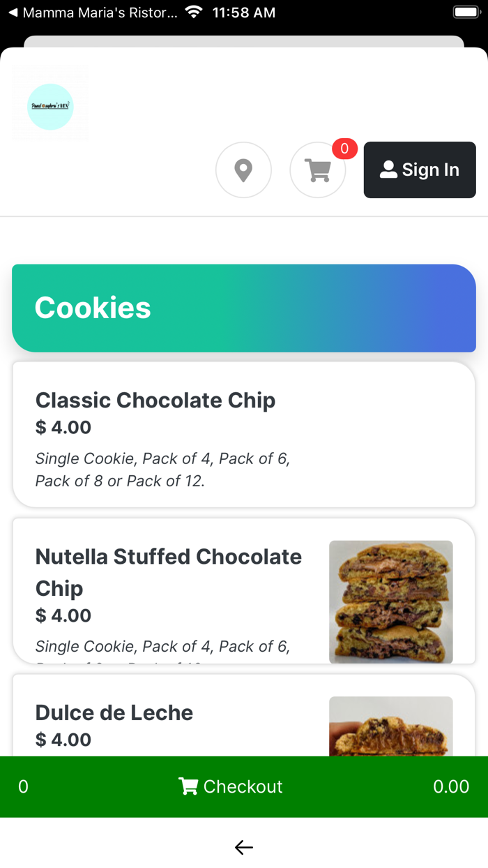Image resolution: width=488 pixels, height=868 pixels.
Task: View Dulce de Leche cookie photo
Action: [x=390, y=726]
